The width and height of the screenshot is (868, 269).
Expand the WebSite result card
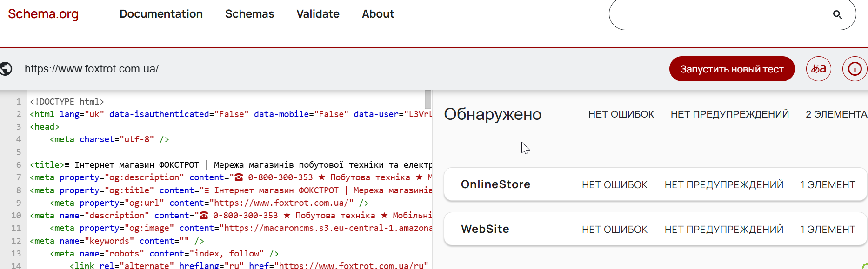point(655,229)
